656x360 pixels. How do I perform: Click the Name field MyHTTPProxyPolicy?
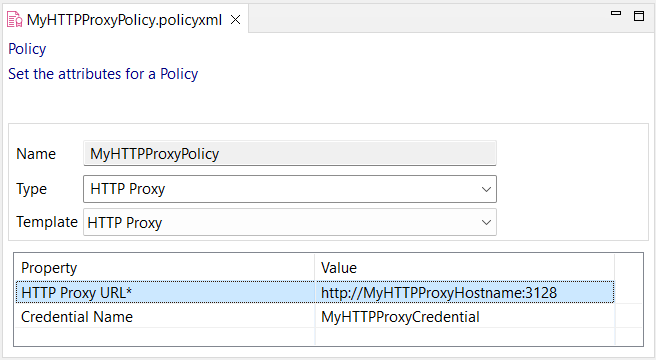(290, 153)
